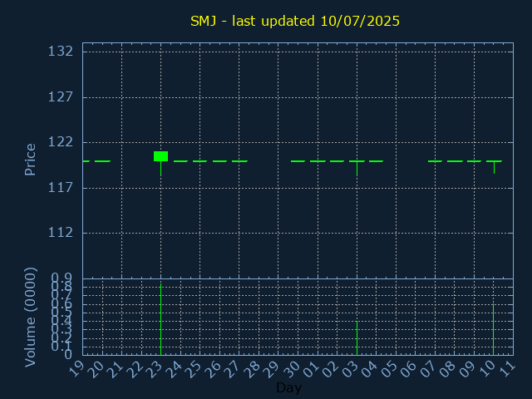Select day label 23 on x-axis
The image size is (532, 399).
pos(155,368)
